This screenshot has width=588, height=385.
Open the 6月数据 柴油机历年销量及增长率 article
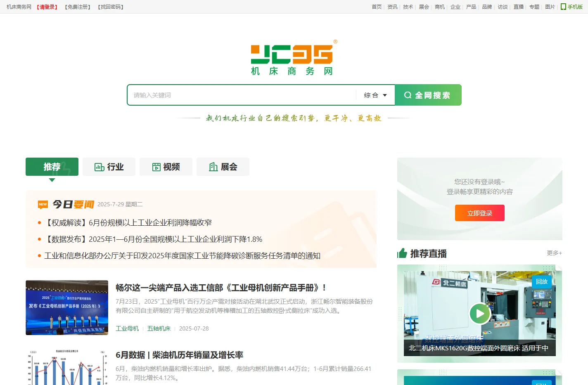tap(179, 355)
